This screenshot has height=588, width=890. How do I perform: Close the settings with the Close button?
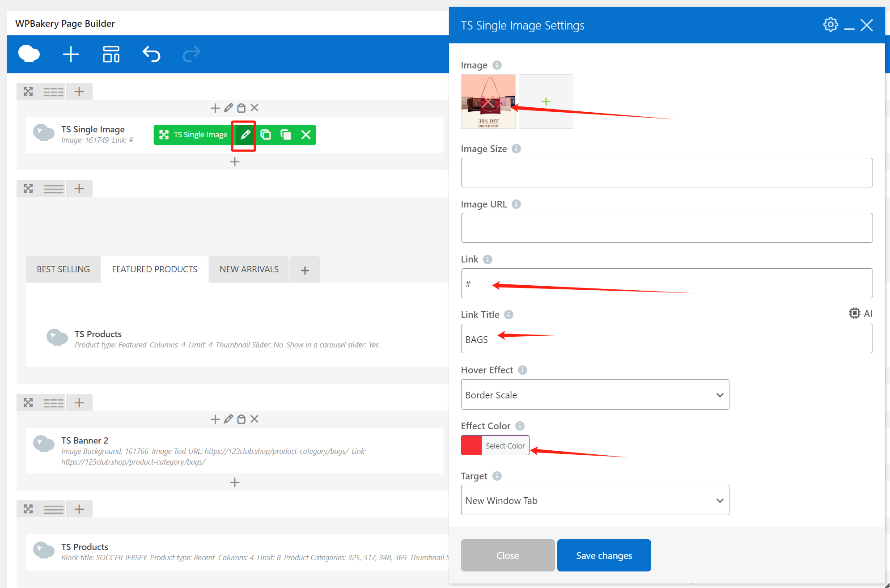tap(508, 555)
